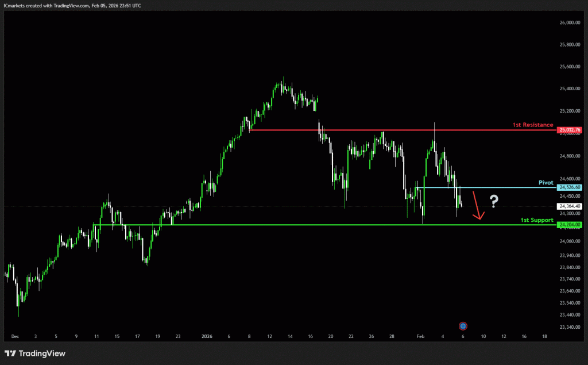Click the current price 24,364.40 tag
Screen dimensions: 588x365
pos(570,206)
